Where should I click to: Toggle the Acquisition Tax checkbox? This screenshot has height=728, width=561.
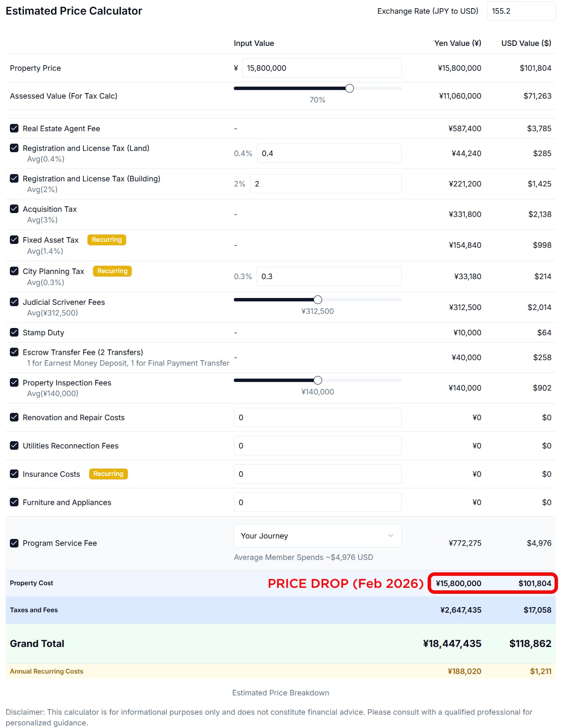(14, 209)
